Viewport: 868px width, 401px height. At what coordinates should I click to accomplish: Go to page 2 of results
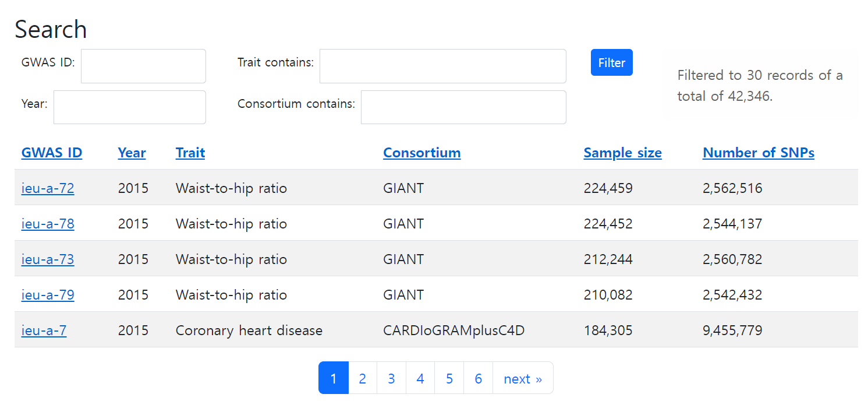tap(362, 378)
